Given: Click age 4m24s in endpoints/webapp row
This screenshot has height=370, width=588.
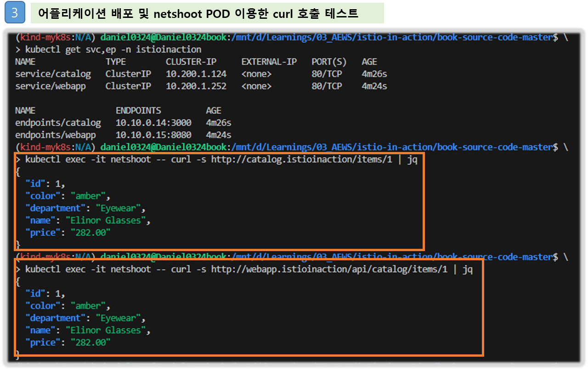Looking at the screenshot, I should 219,135.
